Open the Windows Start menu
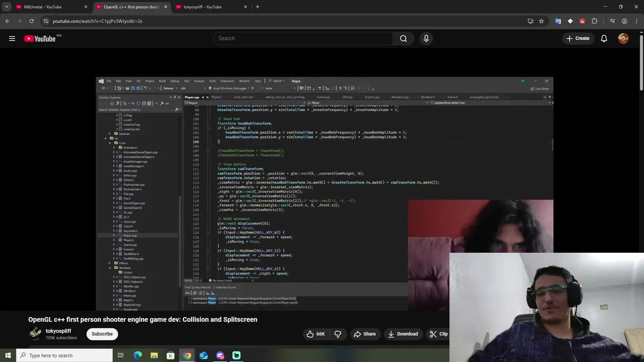 [x=8, y=355]
